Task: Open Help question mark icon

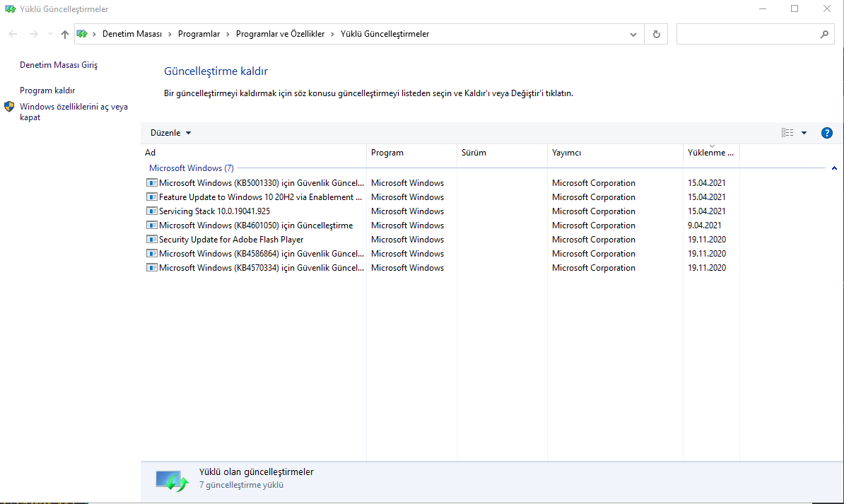Action: pos(827,133)
